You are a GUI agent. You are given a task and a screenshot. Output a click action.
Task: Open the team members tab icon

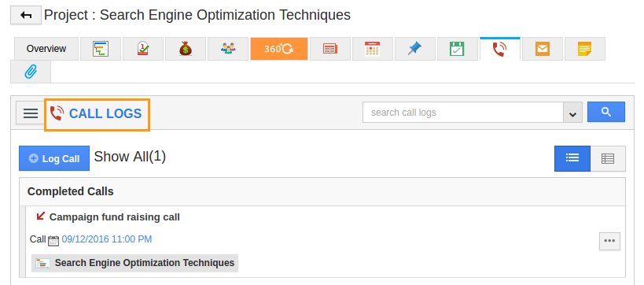pyautogui.click(x=228, y=49)
